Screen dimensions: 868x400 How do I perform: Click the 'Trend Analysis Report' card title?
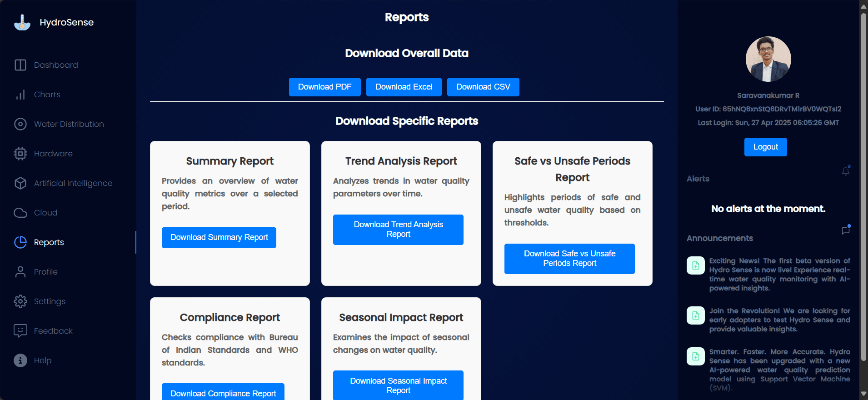point(401,161)
